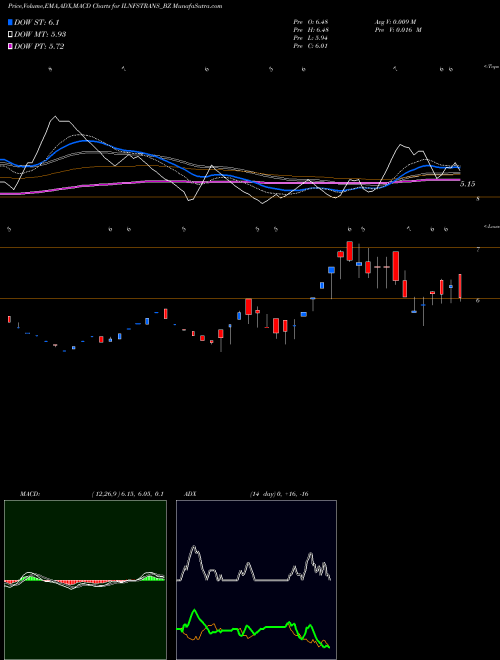Screen dimensions: 500x660
Task: Click the 'Pre L: 5.94' value
Action: point(311,38)
